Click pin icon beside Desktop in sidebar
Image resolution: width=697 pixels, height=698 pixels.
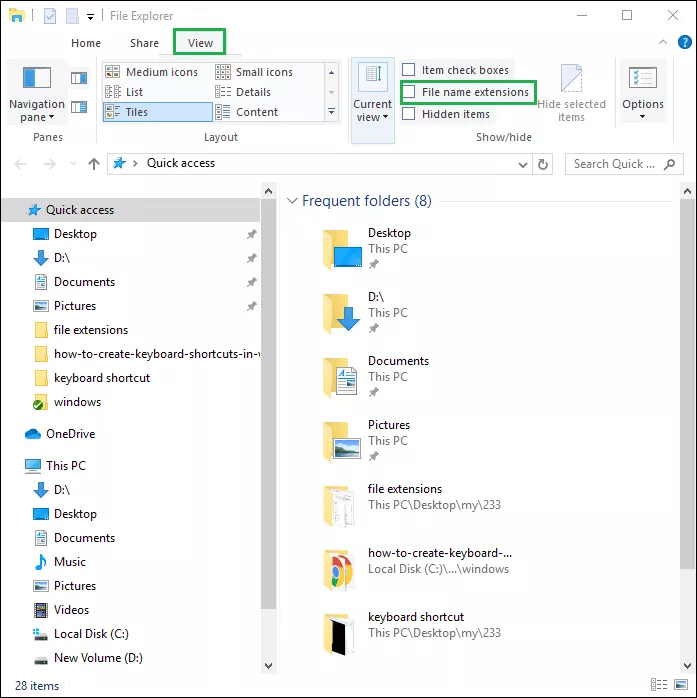(x=252, y=234)
